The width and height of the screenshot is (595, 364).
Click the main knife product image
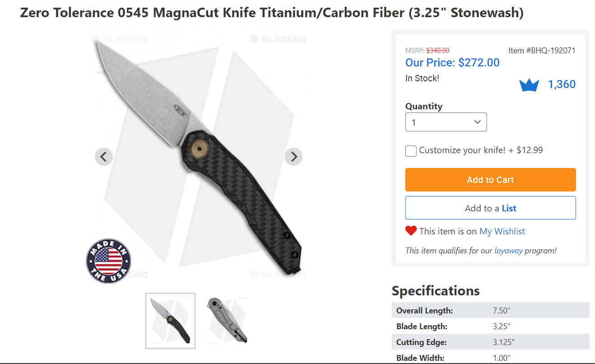click(x=199, y=157)
